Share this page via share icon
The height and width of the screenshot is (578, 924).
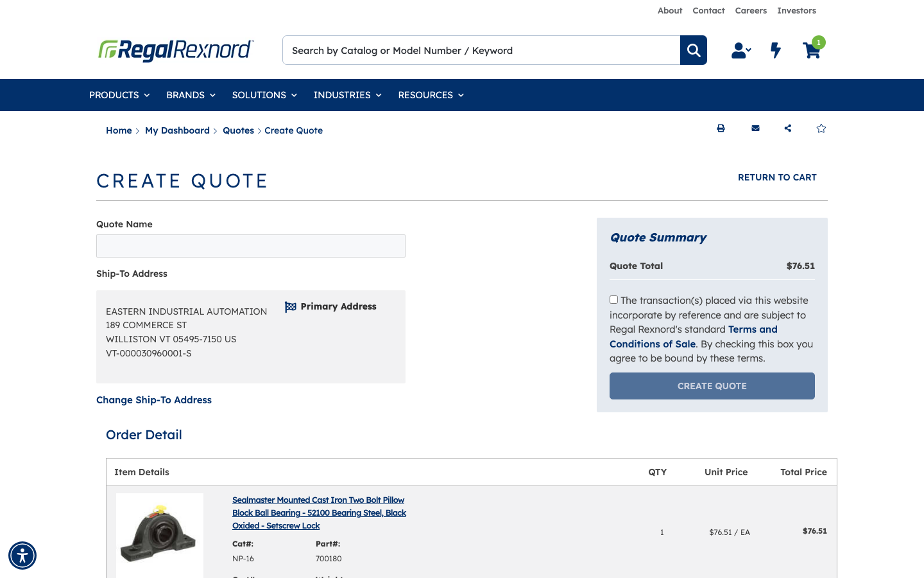click(x=788, y=128)
